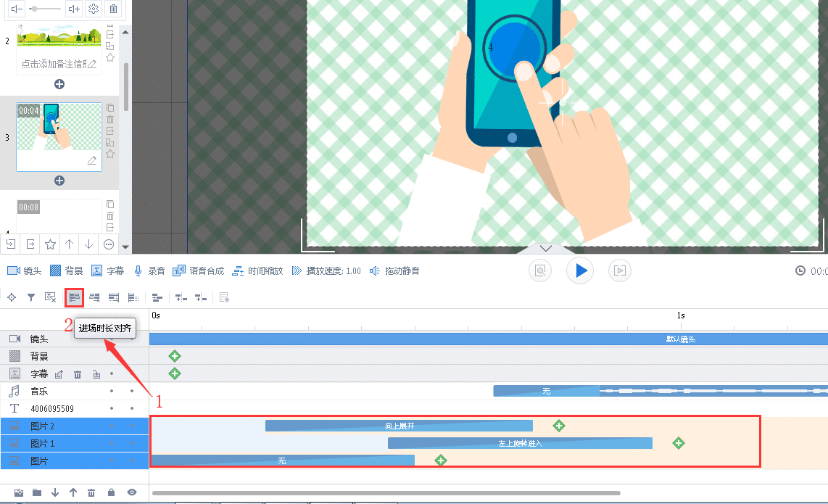Image resolution: width=828 pixels, height=504 pixels.
Task: Open the 语音合成 speech synthesis tool
Action: [x=198, y=270]
